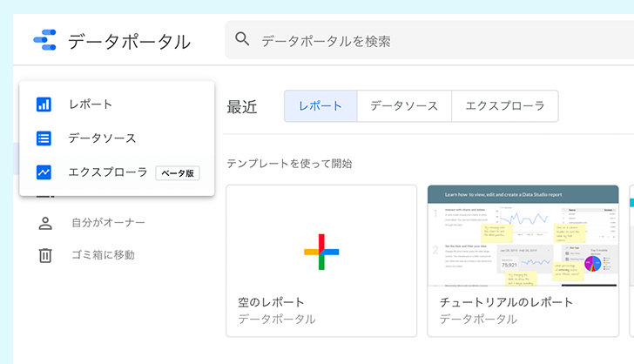The height and width of the screenshot is (364, 634).
Task: Click the trash can icon
Action: [x=45, y=256]
